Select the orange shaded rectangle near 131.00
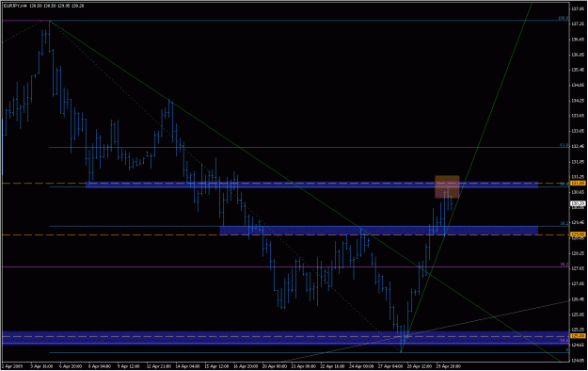Image resolution: width=588 pixels, height=371 pixels. point(447,186)
